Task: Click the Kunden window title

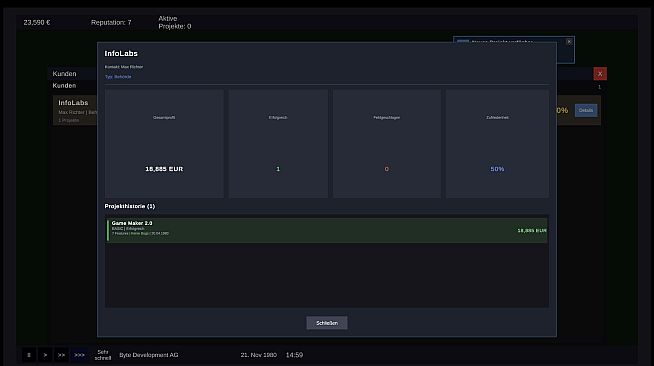Action: [x=64, y=74]
